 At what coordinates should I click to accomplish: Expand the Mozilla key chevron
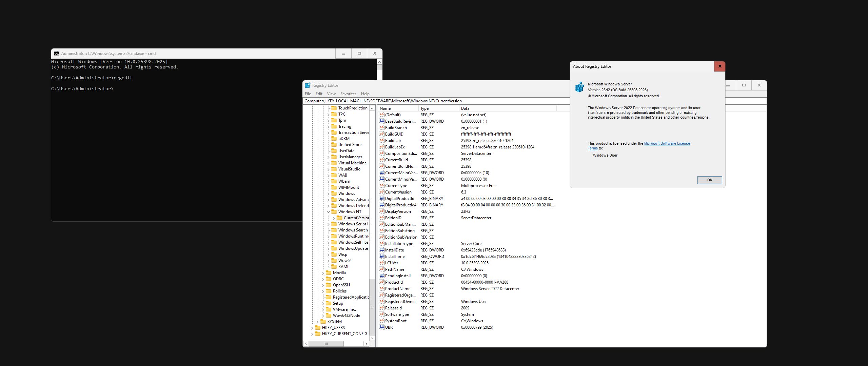[x=323, y=273]
